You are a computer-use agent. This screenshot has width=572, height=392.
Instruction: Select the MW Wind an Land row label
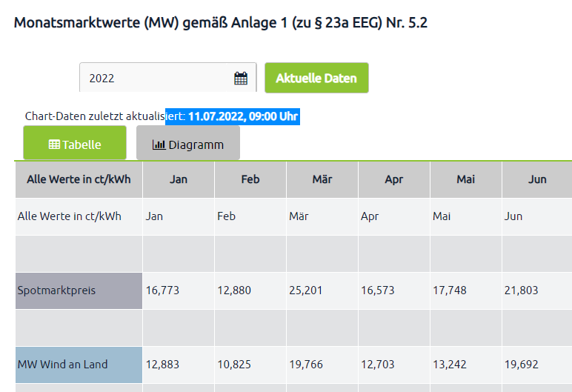(x=79, y=365)
